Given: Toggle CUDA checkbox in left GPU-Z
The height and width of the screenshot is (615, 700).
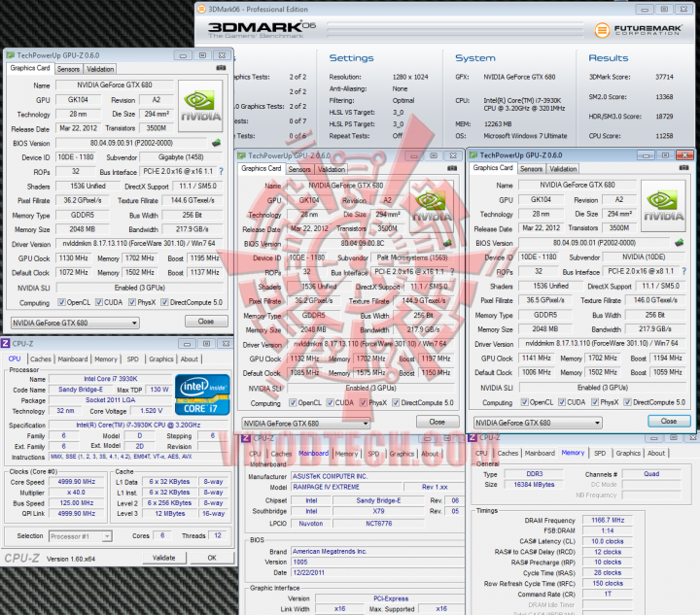Looking at the screenshot, I should click(x=99, y=302).
